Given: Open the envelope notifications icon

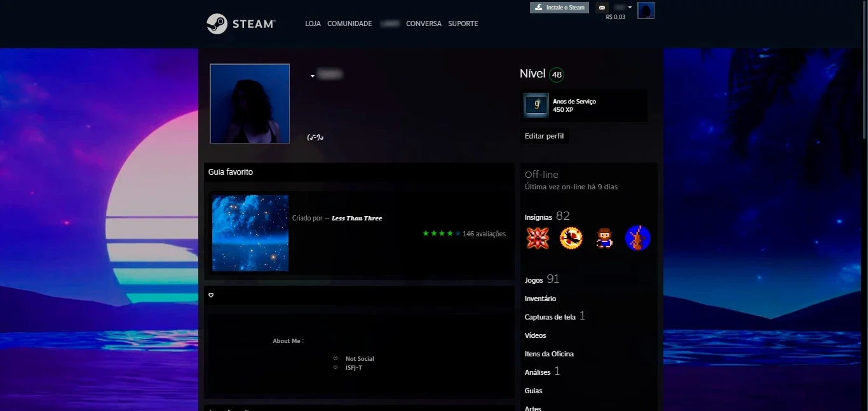Looking at the screenshot, I should click(602, 8).
